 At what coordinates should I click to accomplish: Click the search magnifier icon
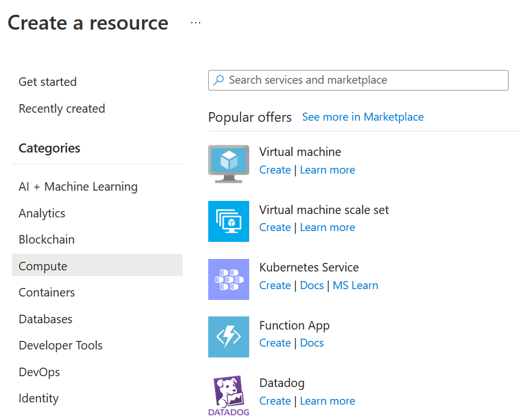[218, 80]
